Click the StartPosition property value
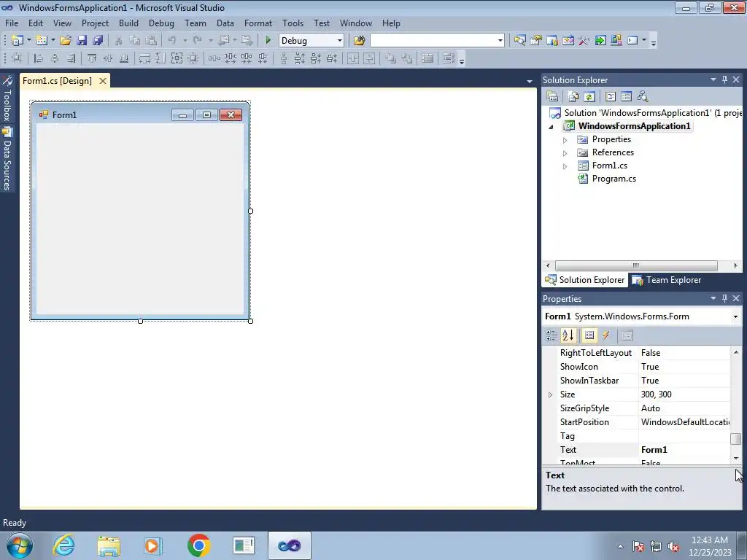 (x=684, y=422)
